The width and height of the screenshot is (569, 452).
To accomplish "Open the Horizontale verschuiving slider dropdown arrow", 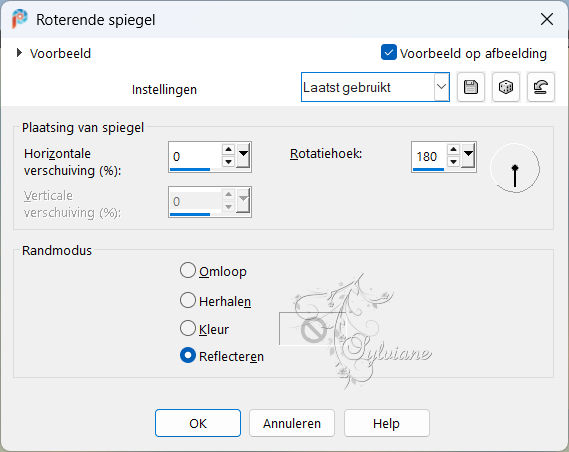I will (243, 155).
